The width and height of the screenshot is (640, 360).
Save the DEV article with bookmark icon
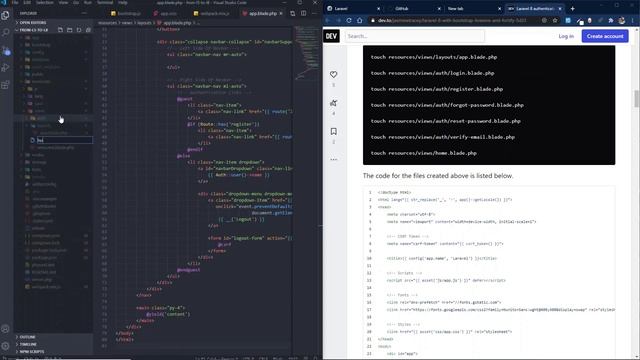point(333,131)
